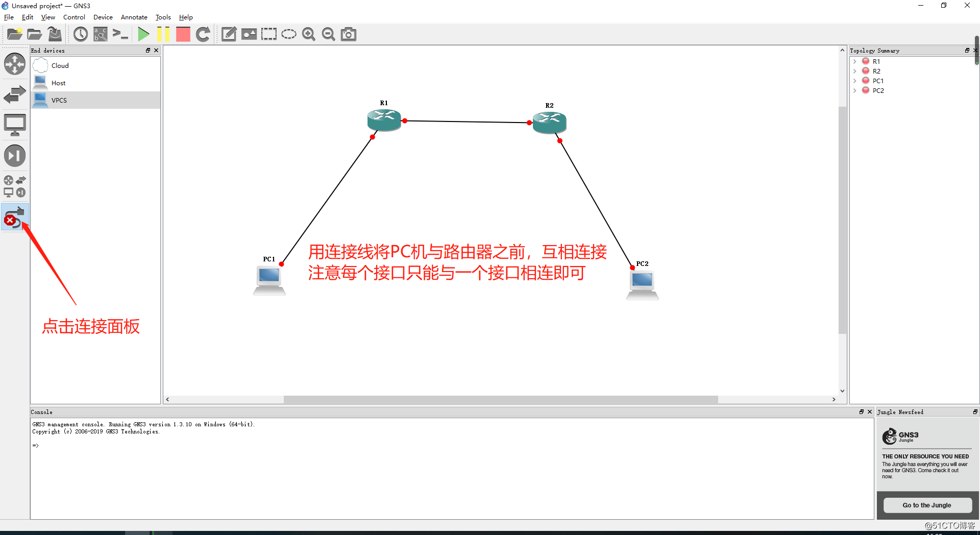Float the Topology Summary panel
The height and width of the screenshot is (535, 980).
tap(967, 50)
